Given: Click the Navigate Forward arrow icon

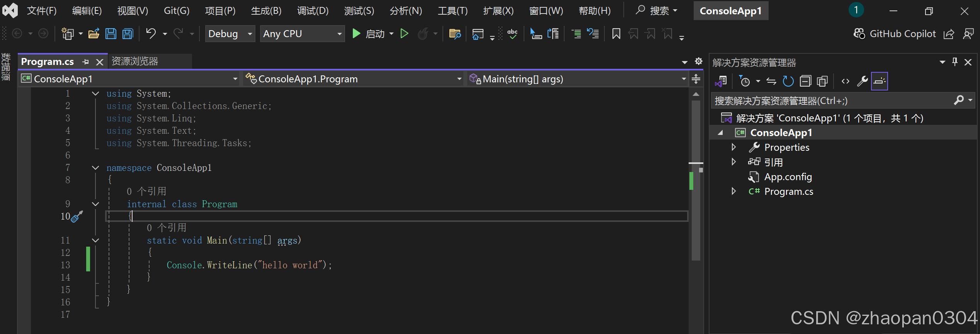Looking at the screenshot, I should pyautogui.click(x=43, y=34).
